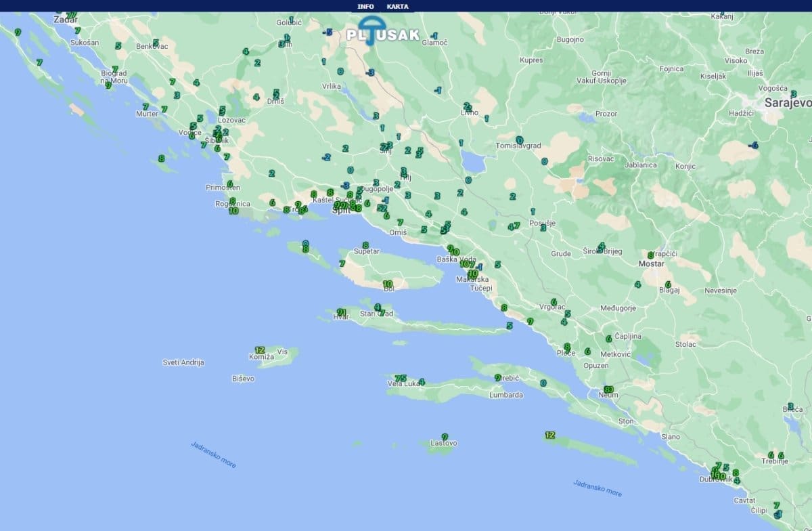Click the 9 marker near Orebić
The image size is (812, 531).
[x=497, y=377]
